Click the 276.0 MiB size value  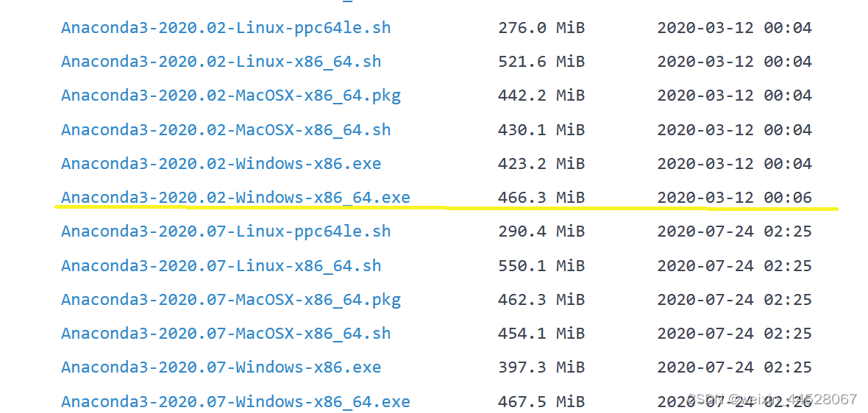(x=541, y=28)
